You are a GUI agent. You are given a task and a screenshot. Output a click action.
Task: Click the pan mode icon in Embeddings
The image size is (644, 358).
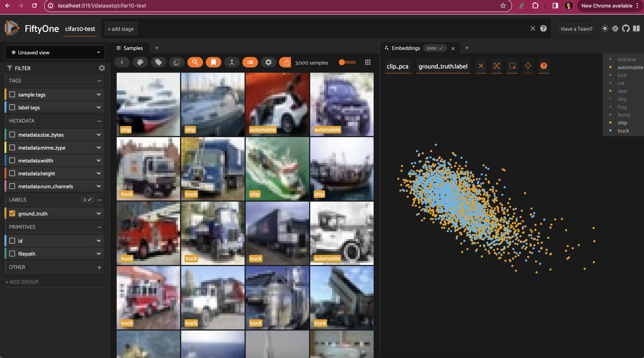click(528, 66)
